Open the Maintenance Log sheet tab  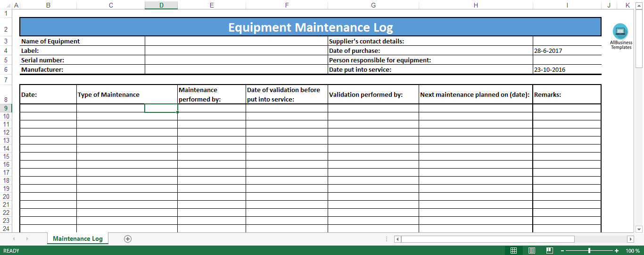[78, 238]
